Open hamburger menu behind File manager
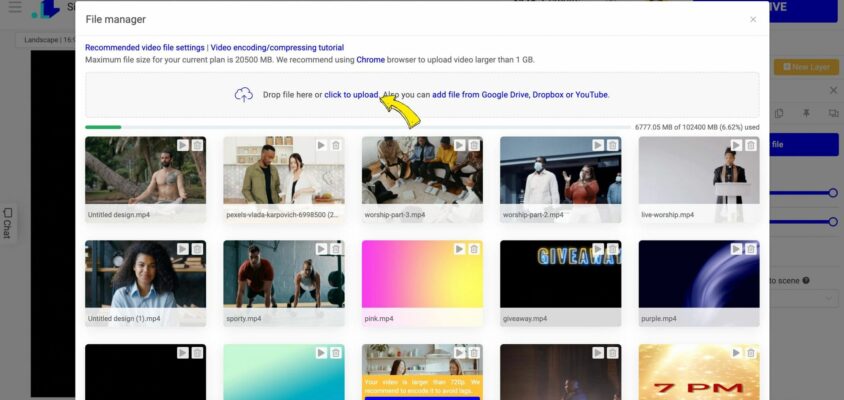Image resolution: width=844 pixels, height=400 pixels. pyautogui.click(x=15, y=6)
